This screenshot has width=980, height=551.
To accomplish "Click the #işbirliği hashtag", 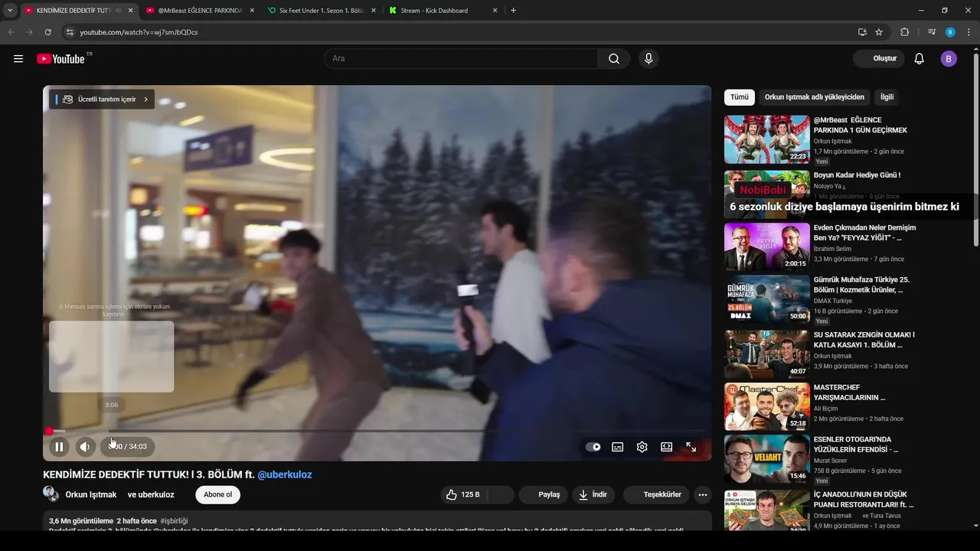I will 174,521.
